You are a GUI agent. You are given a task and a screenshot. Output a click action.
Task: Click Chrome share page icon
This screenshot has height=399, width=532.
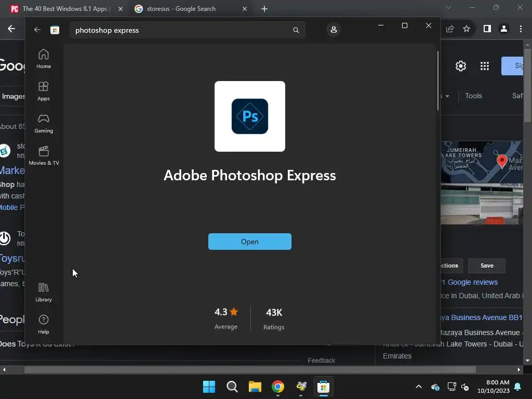tap(450, 29)
